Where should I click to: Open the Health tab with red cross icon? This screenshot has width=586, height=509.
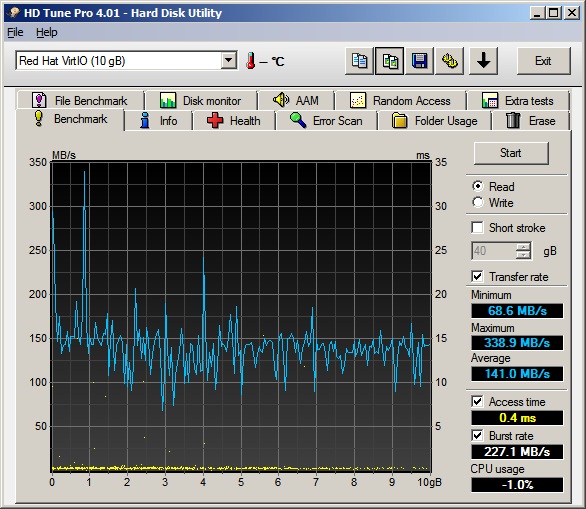click(x=234, y=121)
